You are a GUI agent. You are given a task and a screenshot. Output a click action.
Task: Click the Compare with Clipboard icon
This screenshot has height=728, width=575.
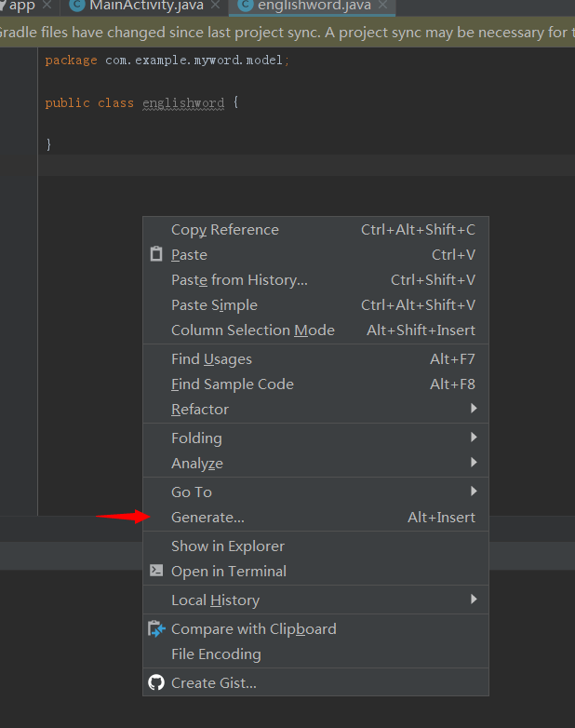[156, 629]
